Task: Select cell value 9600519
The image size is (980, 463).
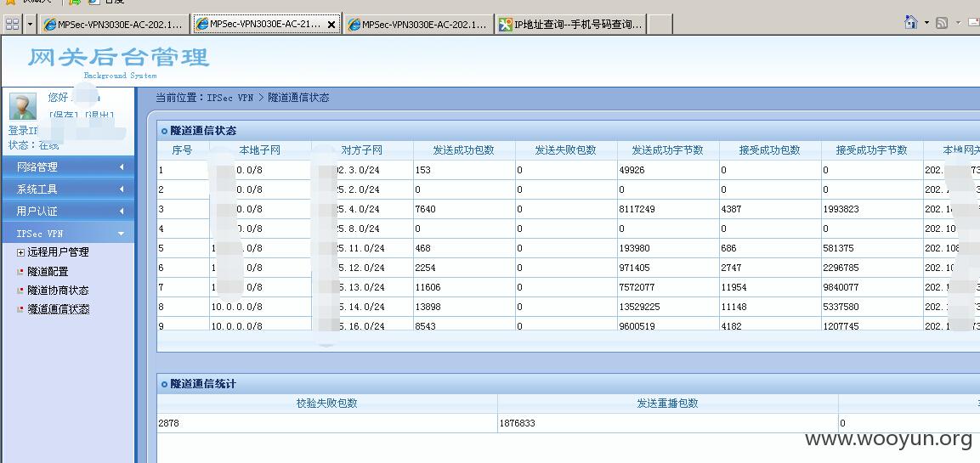Action: (637, 325)
